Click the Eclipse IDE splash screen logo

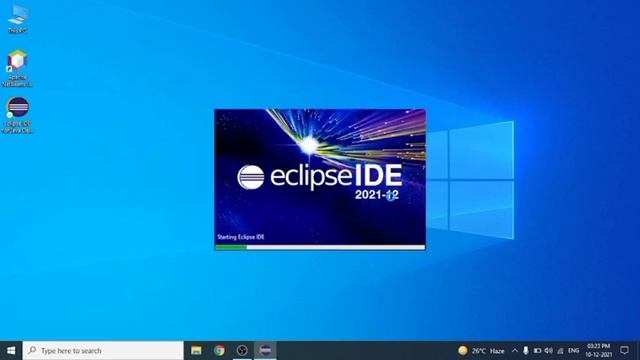[x=320, y=177]
